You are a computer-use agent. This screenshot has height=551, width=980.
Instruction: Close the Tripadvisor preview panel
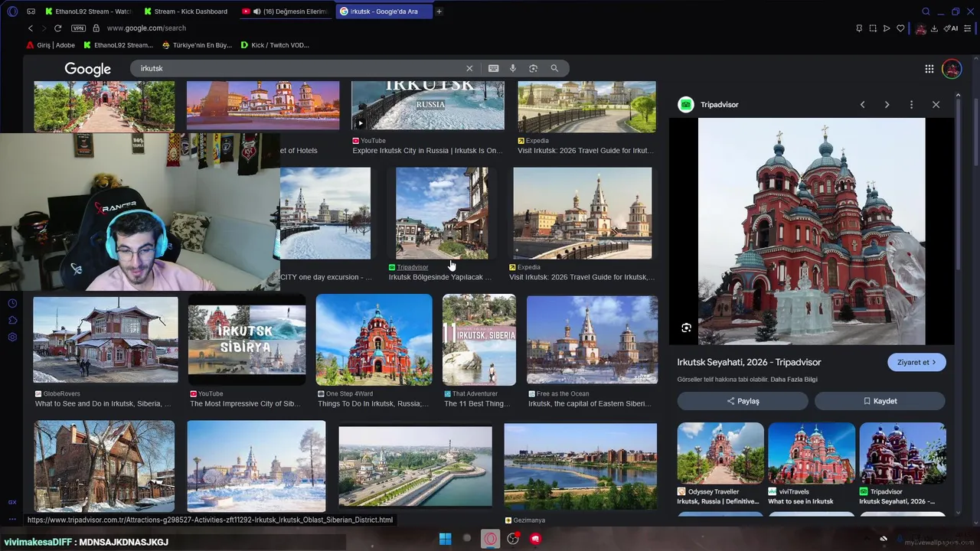click(x=936, y=105)
